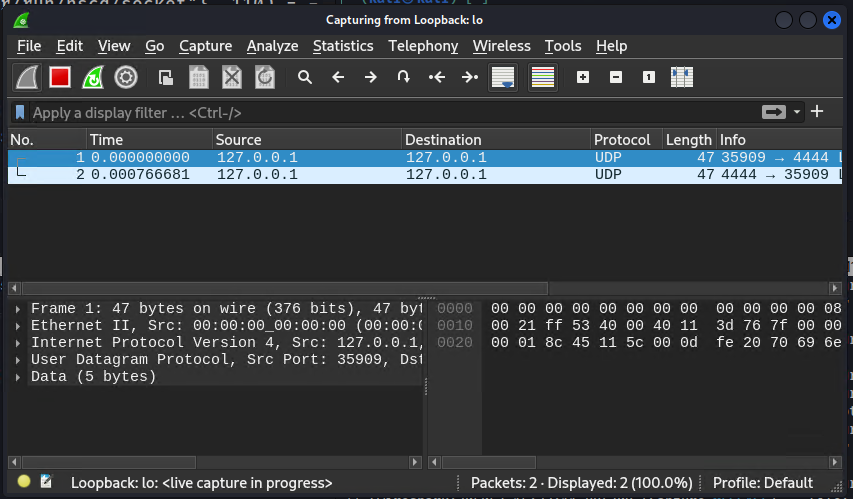Screen dimensions: 853x499
Task: Expand the User Datagram Protocol node
Action: pos(18,360)
